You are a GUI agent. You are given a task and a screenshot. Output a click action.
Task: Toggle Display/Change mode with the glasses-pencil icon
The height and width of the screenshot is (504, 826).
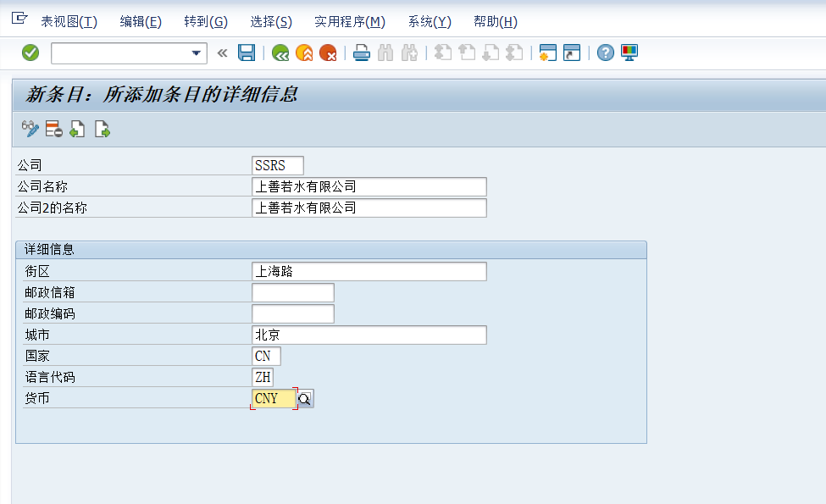click(30, 129)
